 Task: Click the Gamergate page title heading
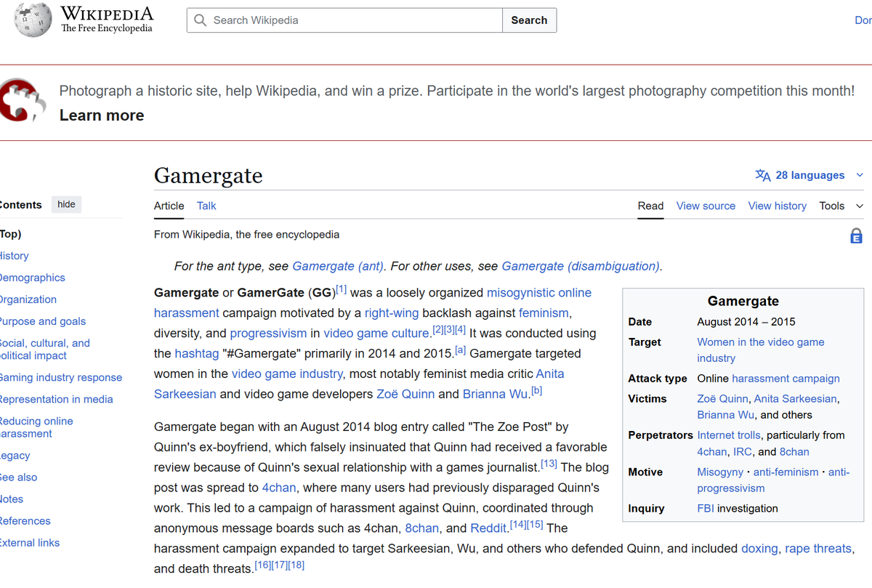[209, 175]
